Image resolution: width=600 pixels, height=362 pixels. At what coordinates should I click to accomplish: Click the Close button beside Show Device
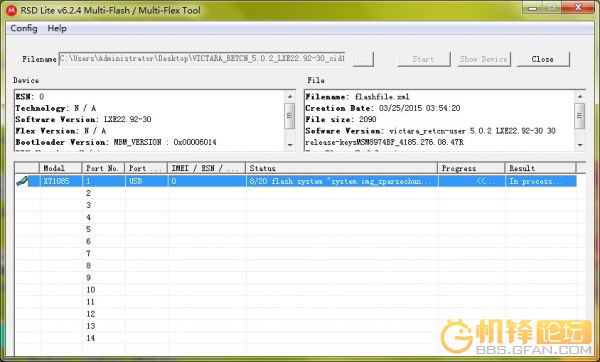pyautogui.click(x=543, y=59)
